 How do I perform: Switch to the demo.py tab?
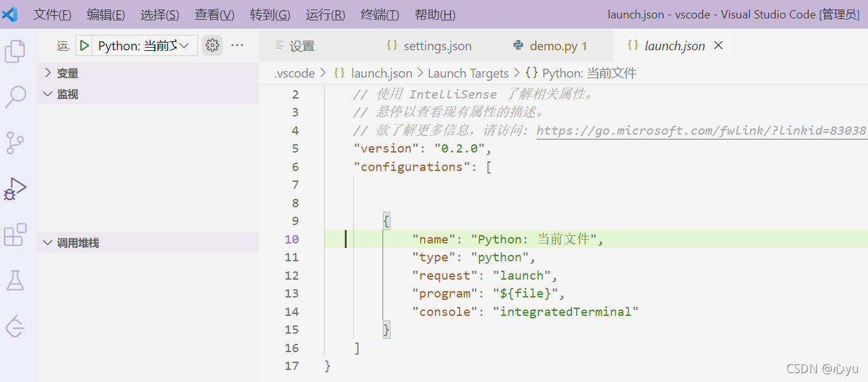tap(557, 46)
